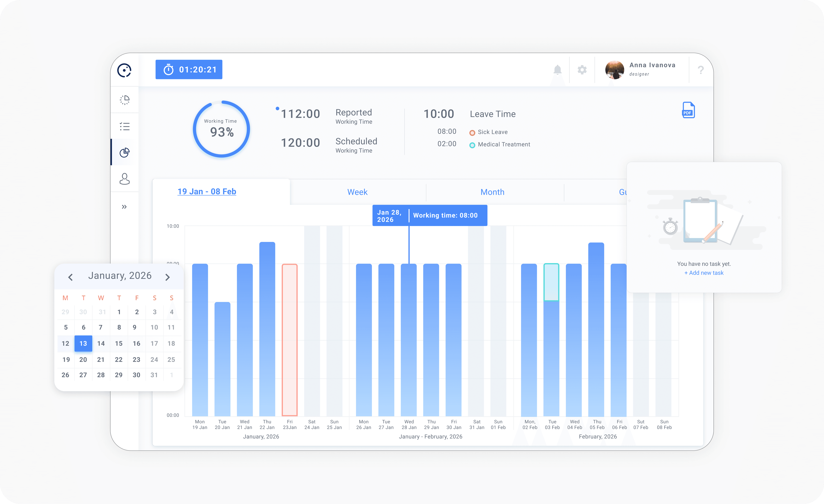Go to the previous month in the calendar
This screenshot has height=504, width=824.
tap(70, 277)
